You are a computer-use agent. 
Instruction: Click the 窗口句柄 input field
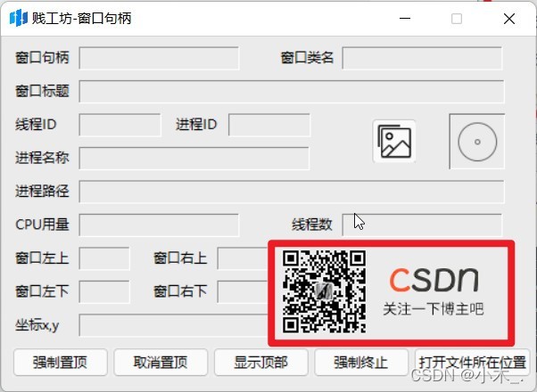click(159, 58)
